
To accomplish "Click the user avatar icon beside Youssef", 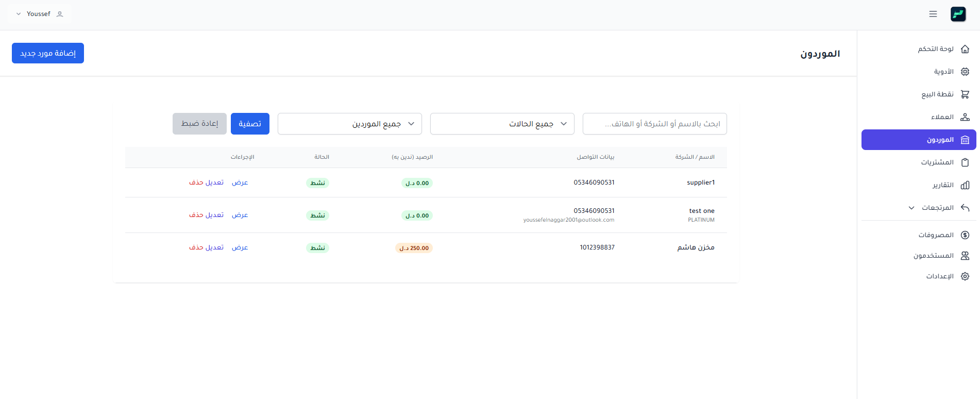I will (x=60, y=14).
